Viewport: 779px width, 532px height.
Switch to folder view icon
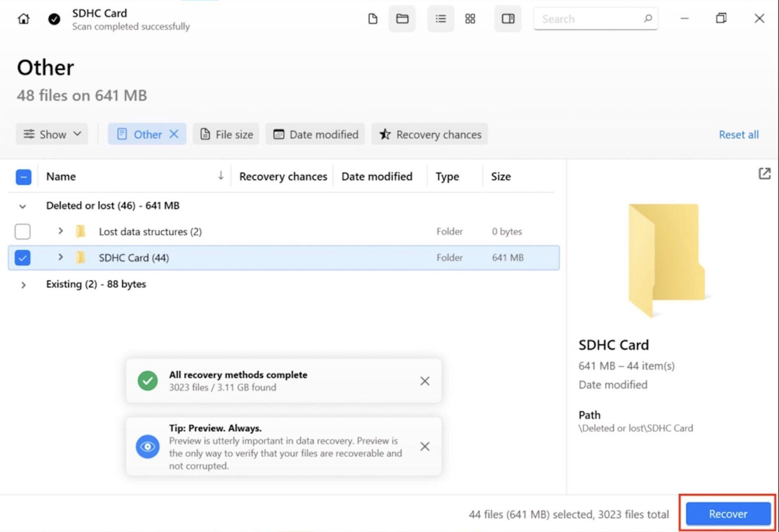click(x=402, y=19)
